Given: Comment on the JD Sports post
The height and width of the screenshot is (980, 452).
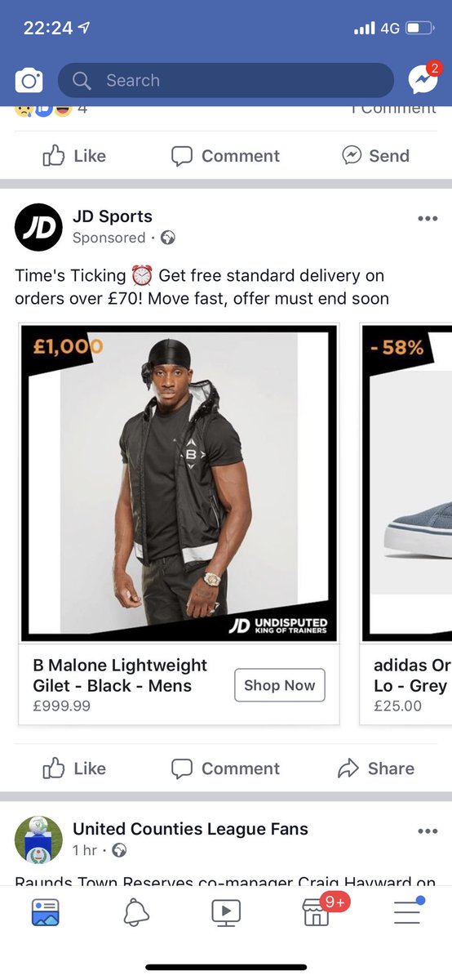Looking at the screenshot, I should [225, 768].
